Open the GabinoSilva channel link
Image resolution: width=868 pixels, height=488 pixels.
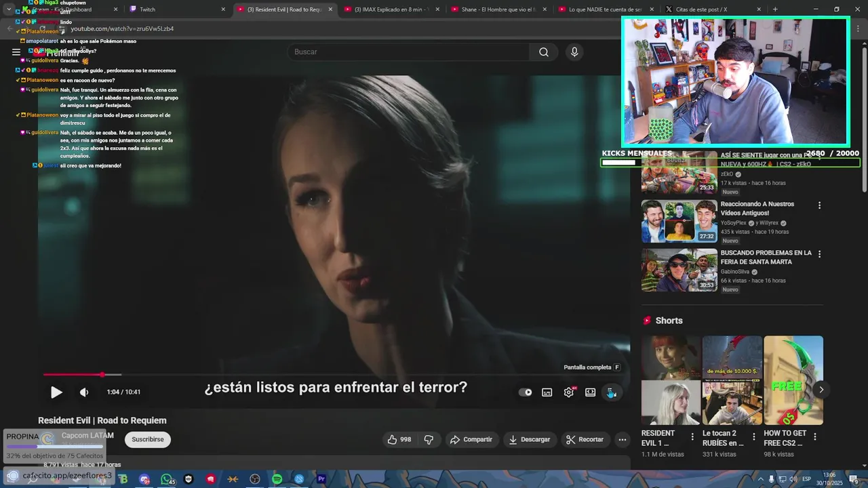coord(734,272)
